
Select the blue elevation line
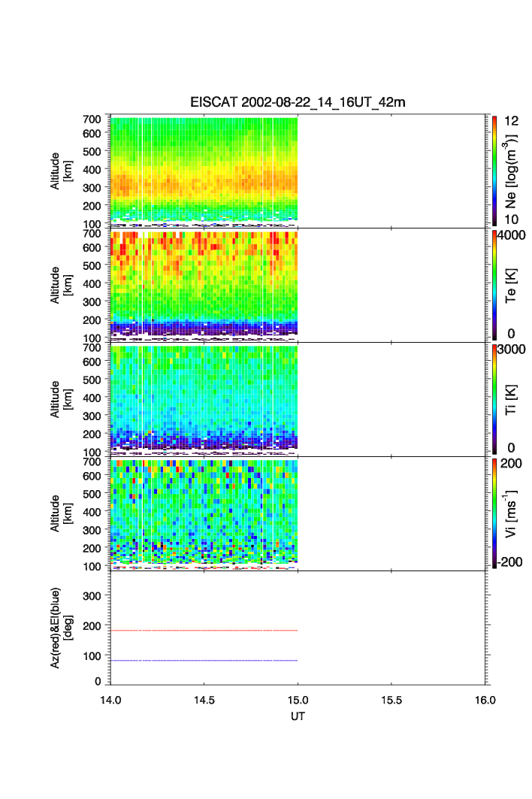click(204, 661)
